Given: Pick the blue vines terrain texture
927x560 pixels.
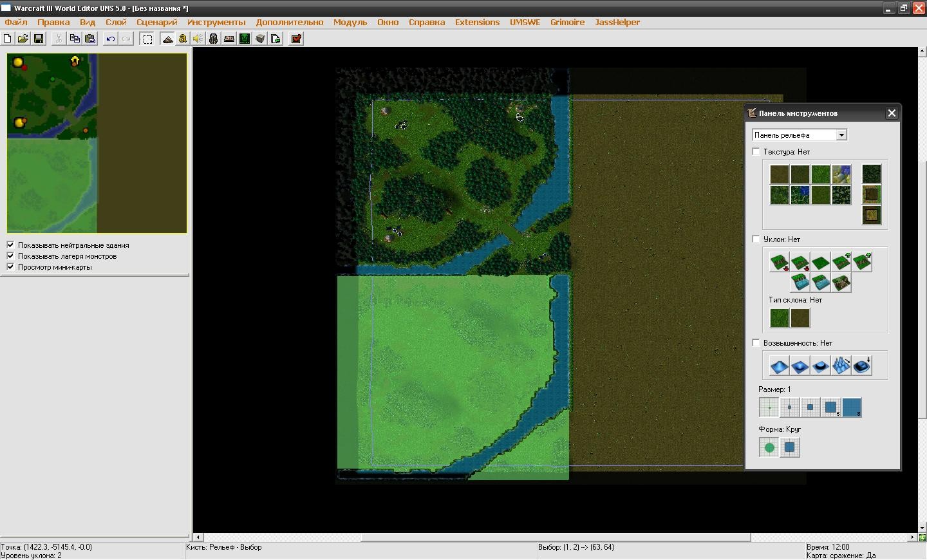Looking at the screenshot, I should (800, 195).
